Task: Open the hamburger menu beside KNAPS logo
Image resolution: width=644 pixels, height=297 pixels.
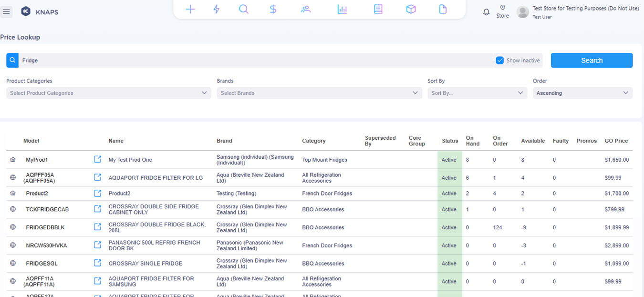Action: (x=7, y=12)
